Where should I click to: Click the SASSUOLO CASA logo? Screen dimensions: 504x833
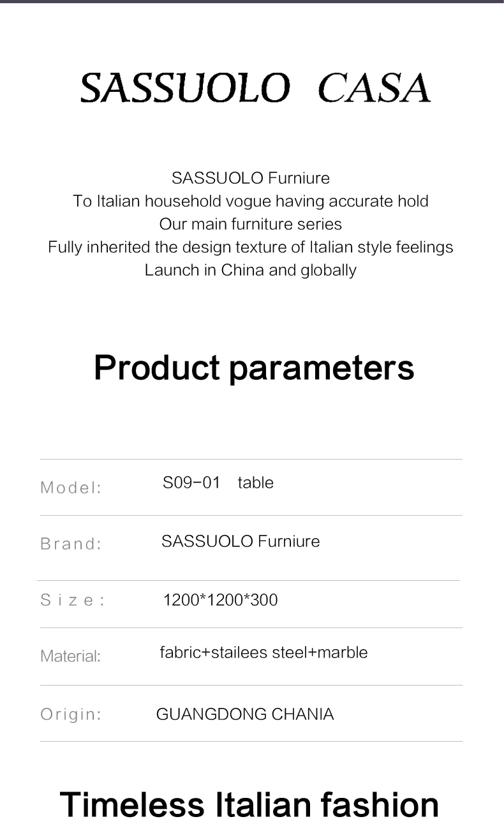[x=255, y=88]
